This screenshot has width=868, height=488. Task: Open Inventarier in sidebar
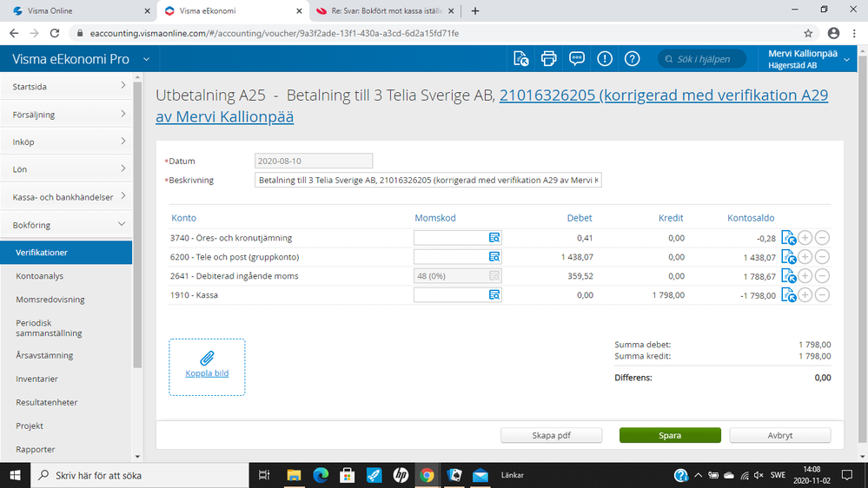coord(36,379)
